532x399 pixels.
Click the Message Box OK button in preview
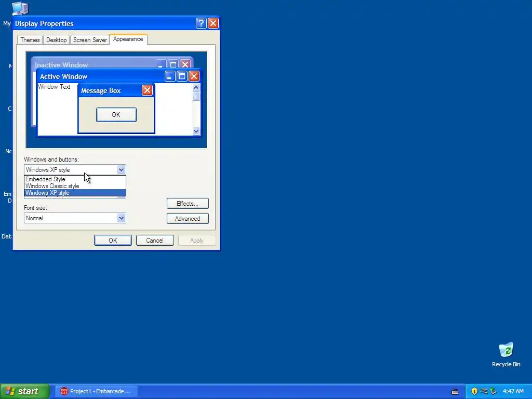pyautogui.click(x=116, y=115)
